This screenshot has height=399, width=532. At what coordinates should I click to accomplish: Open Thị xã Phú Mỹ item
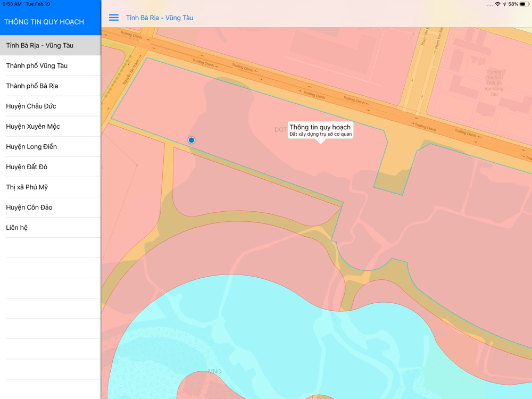(x=27, y=187)
